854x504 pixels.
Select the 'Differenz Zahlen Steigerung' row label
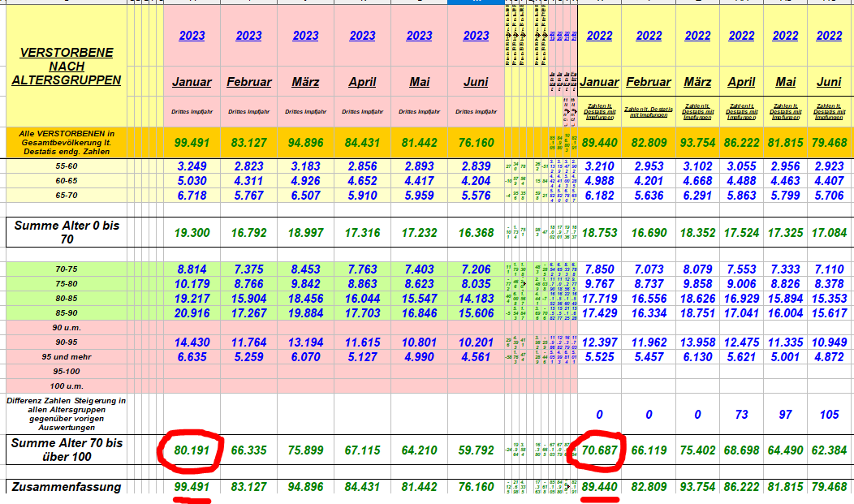(67, 414)
